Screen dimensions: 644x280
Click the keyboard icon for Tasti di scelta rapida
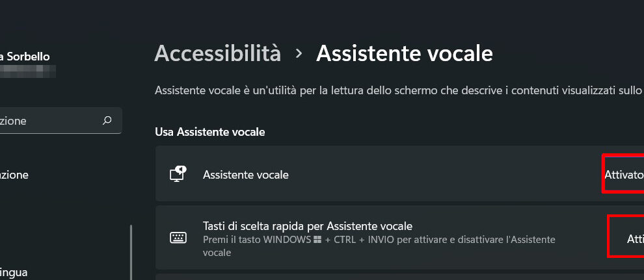pos(178,238)
